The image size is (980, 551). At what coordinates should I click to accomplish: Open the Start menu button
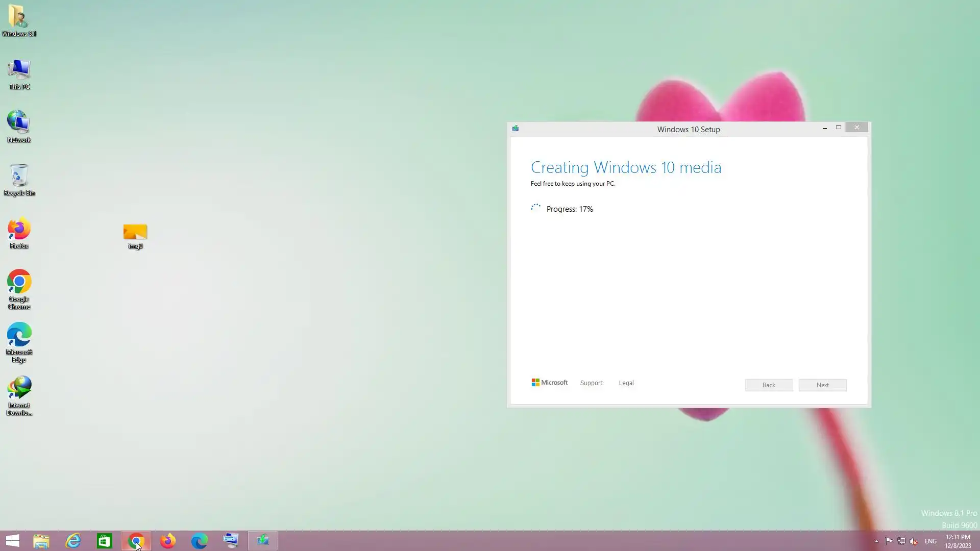[12, 541]
